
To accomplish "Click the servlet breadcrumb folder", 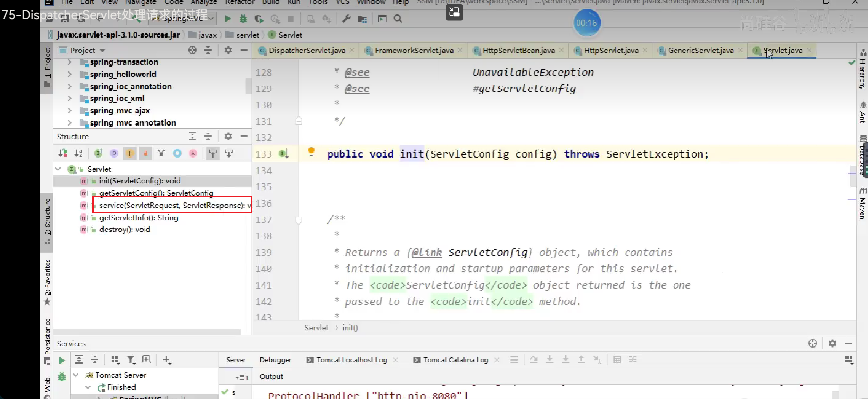I will pyautogui.click(x=242, y=35).
